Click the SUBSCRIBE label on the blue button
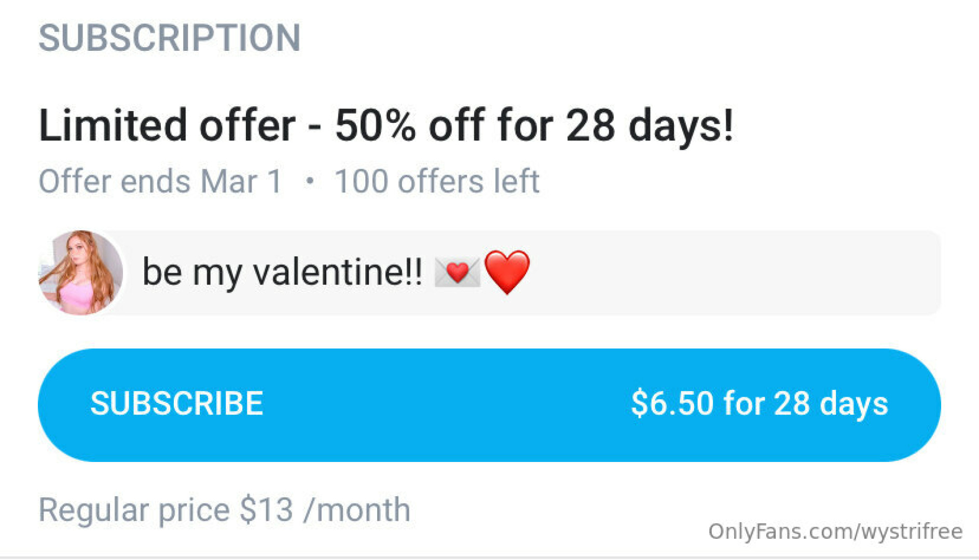The height and width of the screenshot is (560, 979). (176, 403)
